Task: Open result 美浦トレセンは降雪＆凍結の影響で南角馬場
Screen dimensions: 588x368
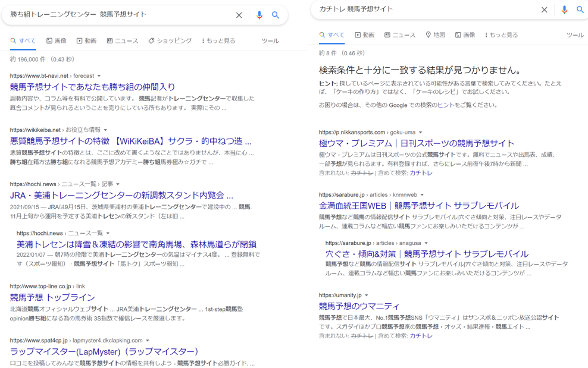Action: click(x=136, y=244)
